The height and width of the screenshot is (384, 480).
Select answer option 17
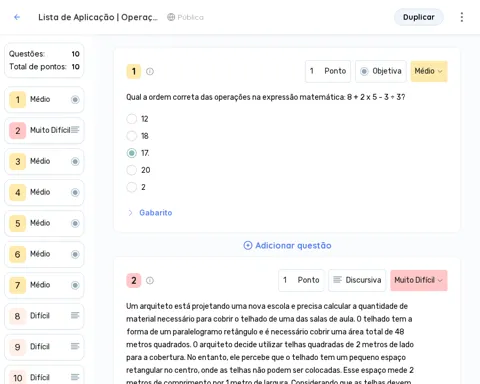pyautogui.click(x=132, y=153)
